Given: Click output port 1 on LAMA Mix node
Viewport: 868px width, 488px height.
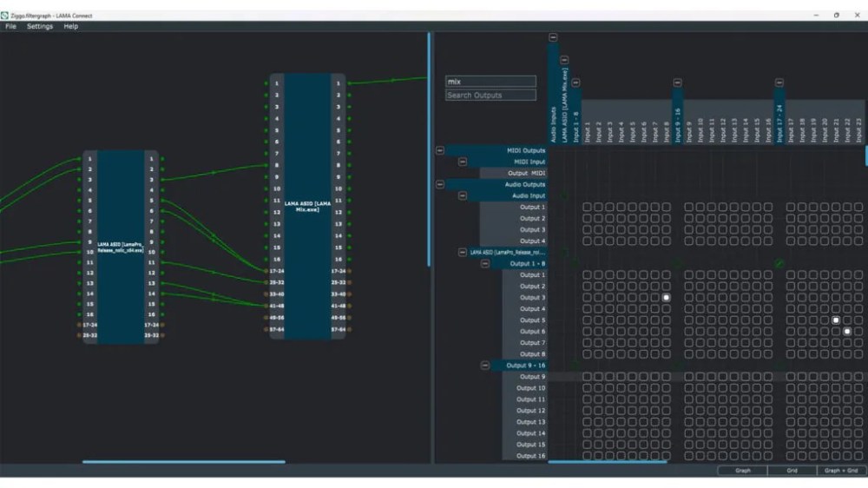Looking at the screenshot, I should [348, 84].
